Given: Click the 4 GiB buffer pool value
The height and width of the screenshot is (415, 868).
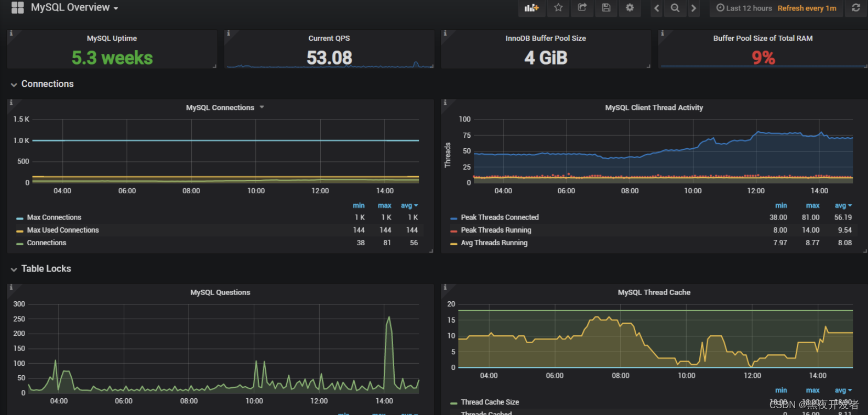Looking at the screenshot, I should coord(546,58).
